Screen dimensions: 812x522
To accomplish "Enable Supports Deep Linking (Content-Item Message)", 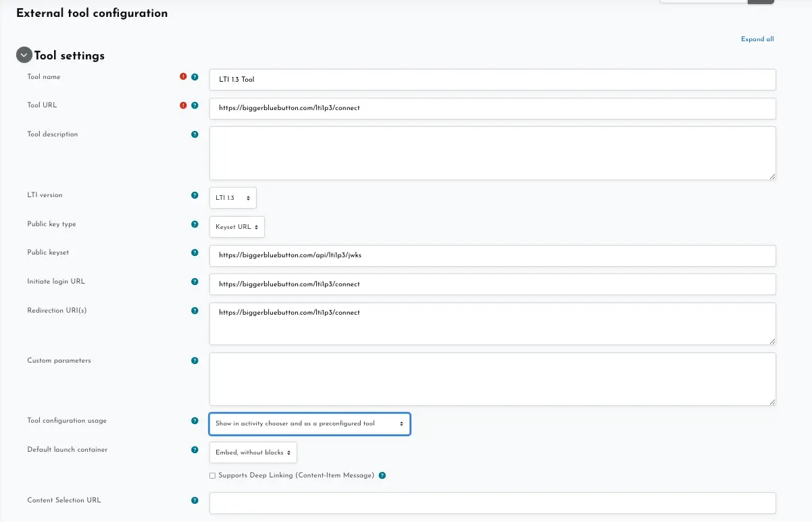I will click(x=212, y=475).
